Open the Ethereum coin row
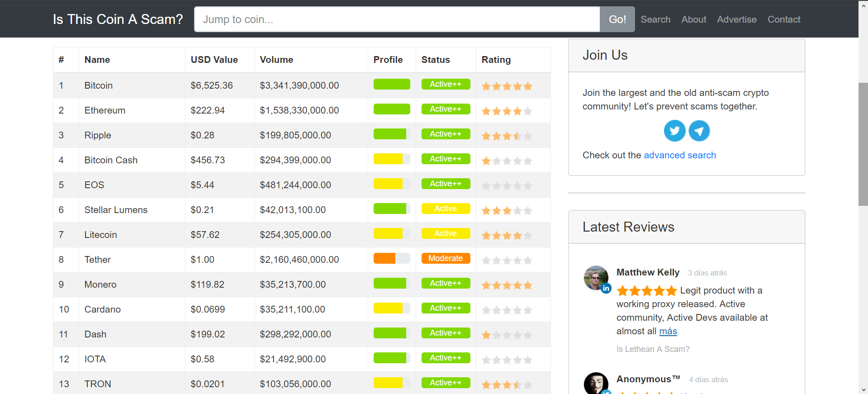This screenshot has height=394, width=868. (x=302, y=110)
